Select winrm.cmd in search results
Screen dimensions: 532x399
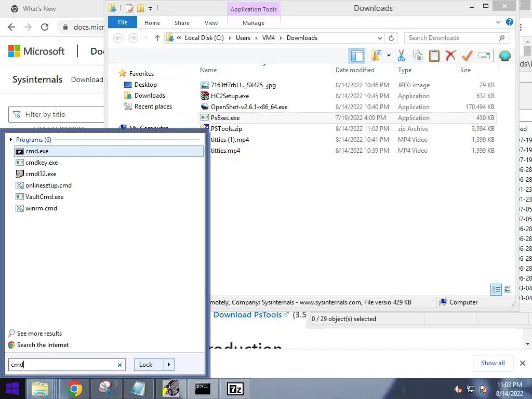(x=109, y=208)
